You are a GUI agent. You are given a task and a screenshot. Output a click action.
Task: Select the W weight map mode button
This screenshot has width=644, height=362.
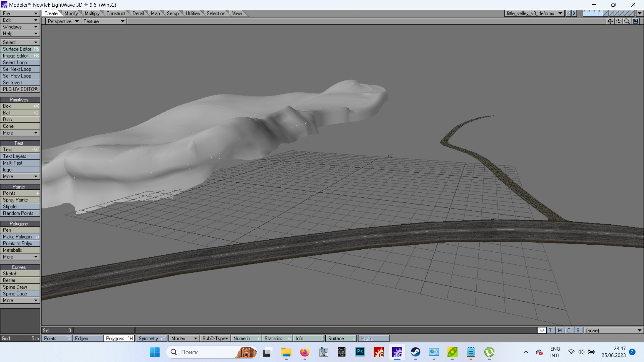542,330
